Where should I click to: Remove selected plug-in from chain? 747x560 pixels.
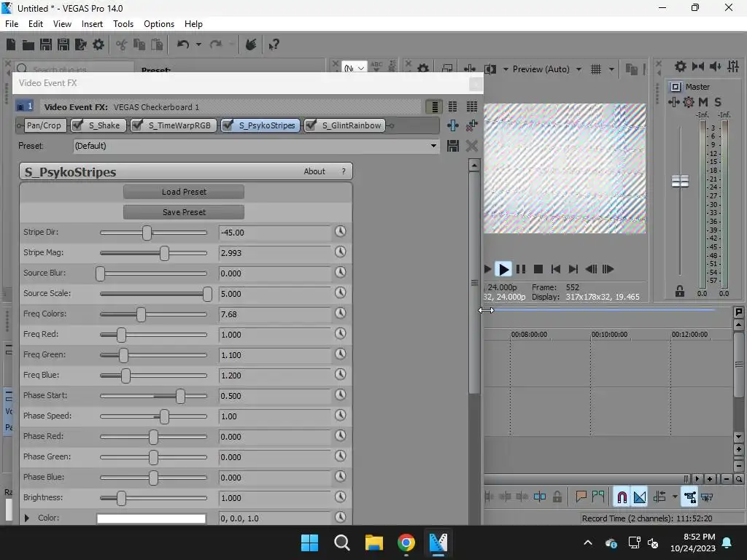472,125
